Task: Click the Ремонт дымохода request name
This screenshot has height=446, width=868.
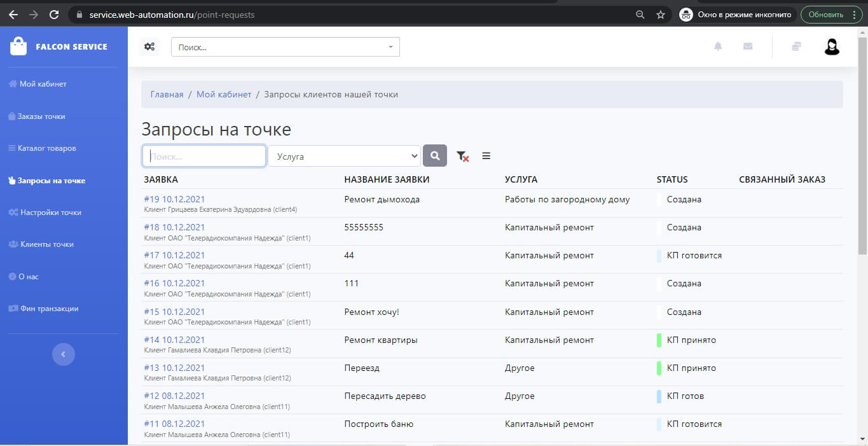Action: pyautogui.click(x=382, y=199)
